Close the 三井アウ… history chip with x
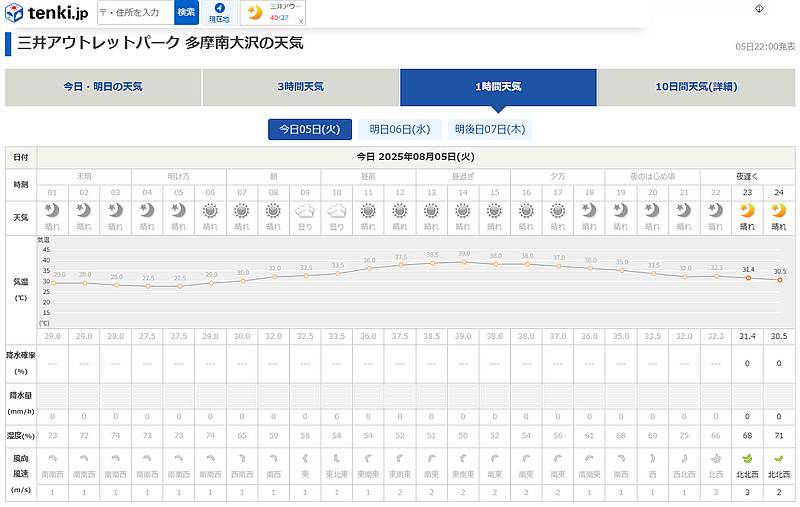This screenshot has height=507, width=800. pos(301,21)
